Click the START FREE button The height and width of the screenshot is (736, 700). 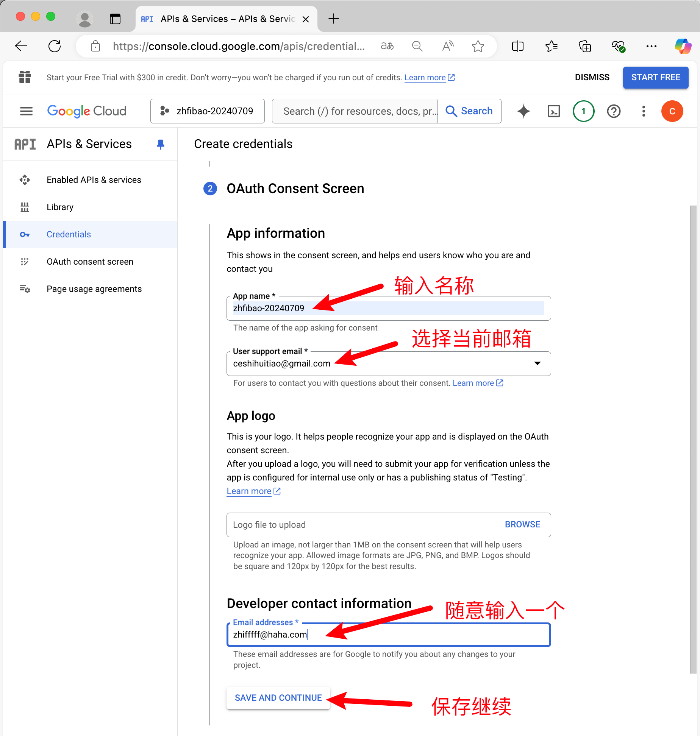click(656, 77)
